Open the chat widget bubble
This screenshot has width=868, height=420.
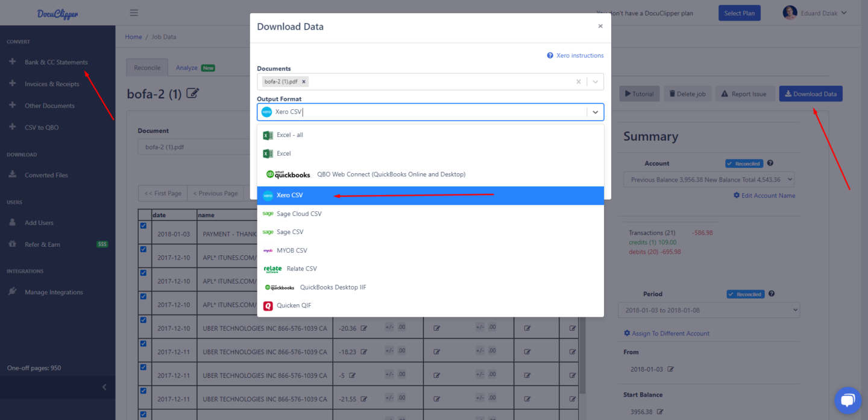coord(847,400)
